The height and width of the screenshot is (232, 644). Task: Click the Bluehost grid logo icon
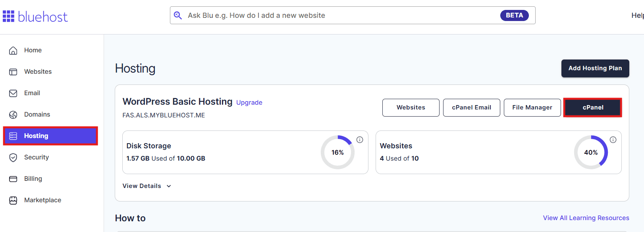point(8,16)
